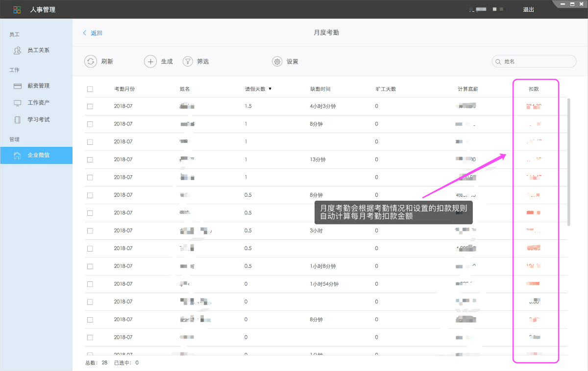588x371 pixels.
Task: Click the 学习考试 book icon
Action: [x=18, y=119]
